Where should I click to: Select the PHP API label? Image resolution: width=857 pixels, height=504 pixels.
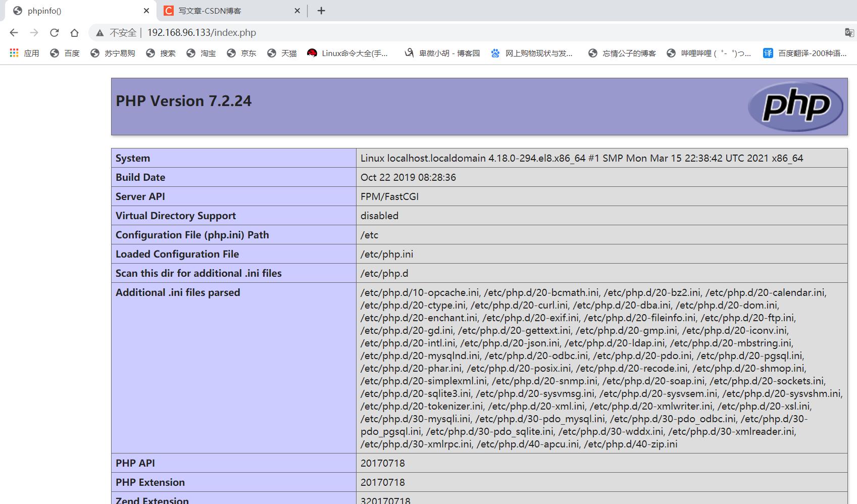tap(135, 463)
